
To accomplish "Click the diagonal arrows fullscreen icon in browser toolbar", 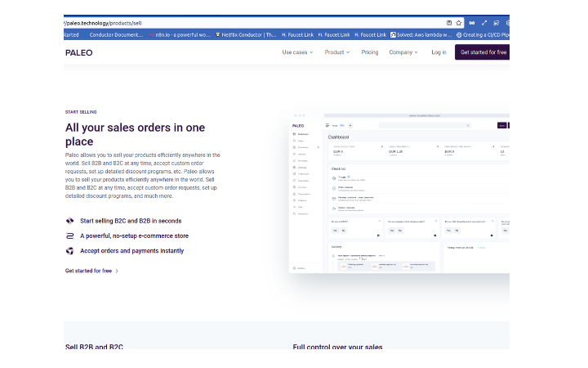I will tap(484, 23).
